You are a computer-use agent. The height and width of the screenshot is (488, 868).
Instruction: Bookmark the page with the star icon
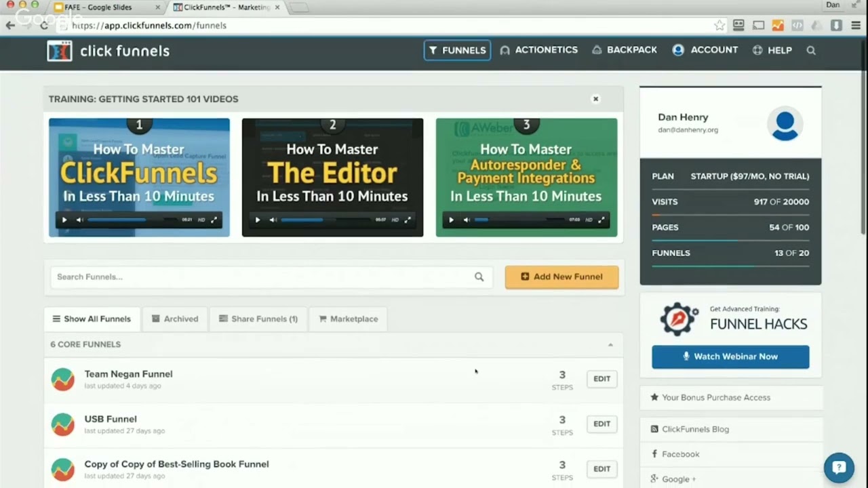coord(719,25)
